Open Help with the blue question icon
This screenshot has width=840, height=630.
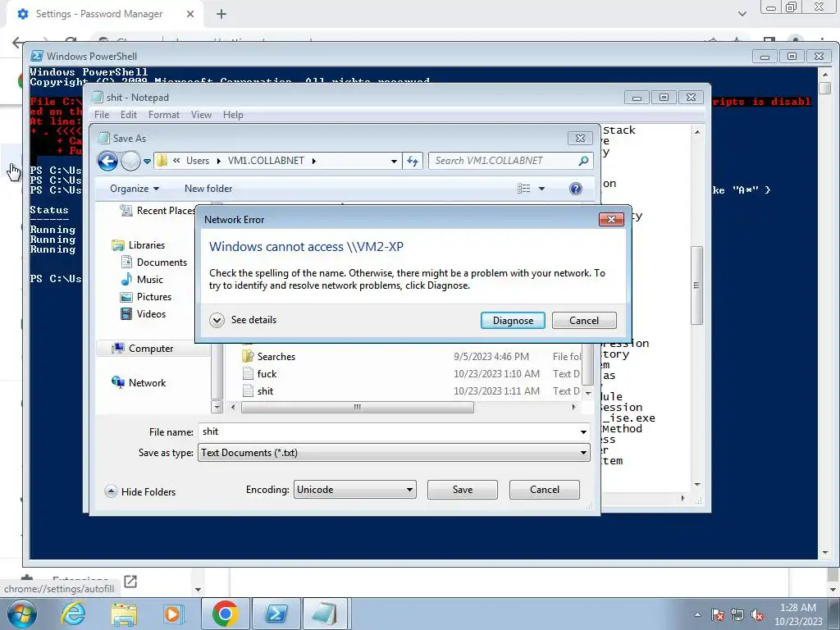click(576, 189)
